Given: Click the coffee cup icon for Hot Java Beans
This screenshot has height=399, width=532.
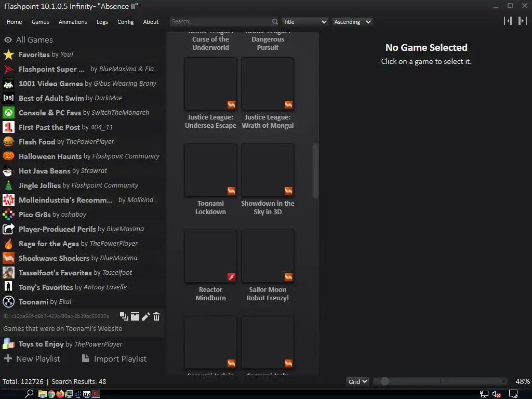Looking at the screenshot, I should tap(8, 171).
